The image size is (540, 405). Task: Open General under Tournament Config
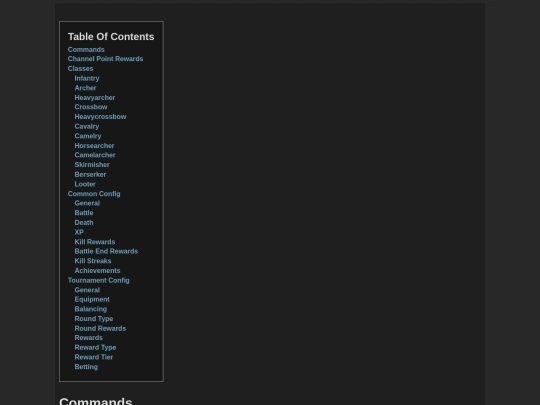pos(87,290)
